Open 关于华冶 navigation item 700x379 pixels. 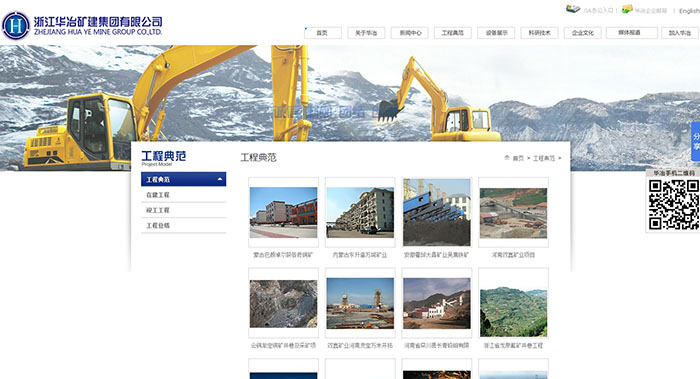point(366,33)
